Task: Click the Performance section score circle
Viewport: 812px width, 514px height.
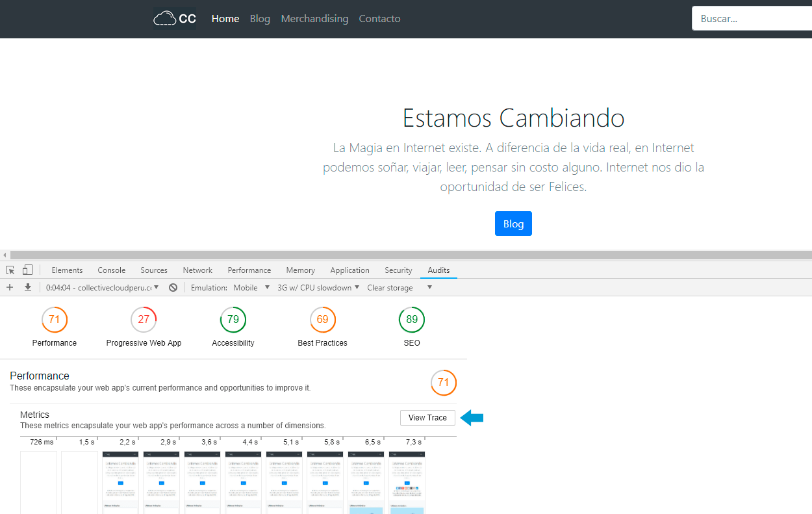Action: click(444, 383)
